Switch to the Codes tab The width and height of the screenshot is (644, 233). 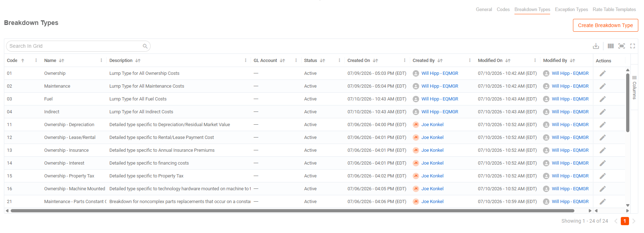click(503, 10)
